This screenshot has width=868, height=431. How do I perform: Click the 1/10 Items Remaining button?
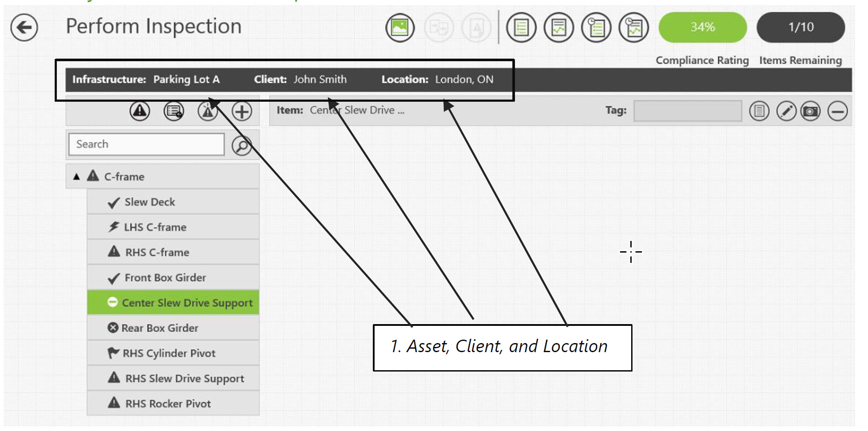click(800, 27)
